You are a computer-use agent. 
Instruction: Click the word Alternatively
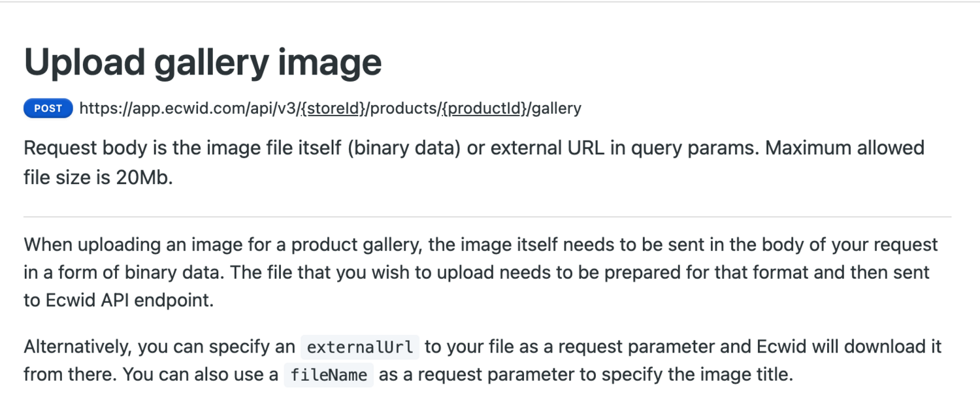coord(78,347)
